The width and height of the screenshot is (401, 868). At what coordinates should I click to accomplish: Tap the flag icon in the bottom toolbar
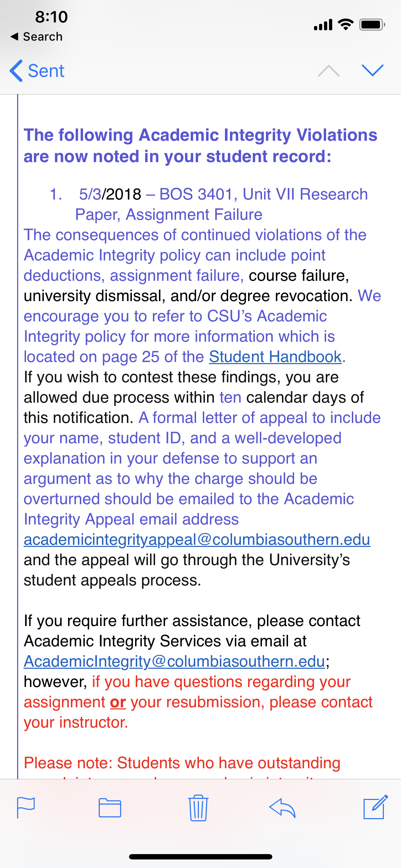coord(26,807)
